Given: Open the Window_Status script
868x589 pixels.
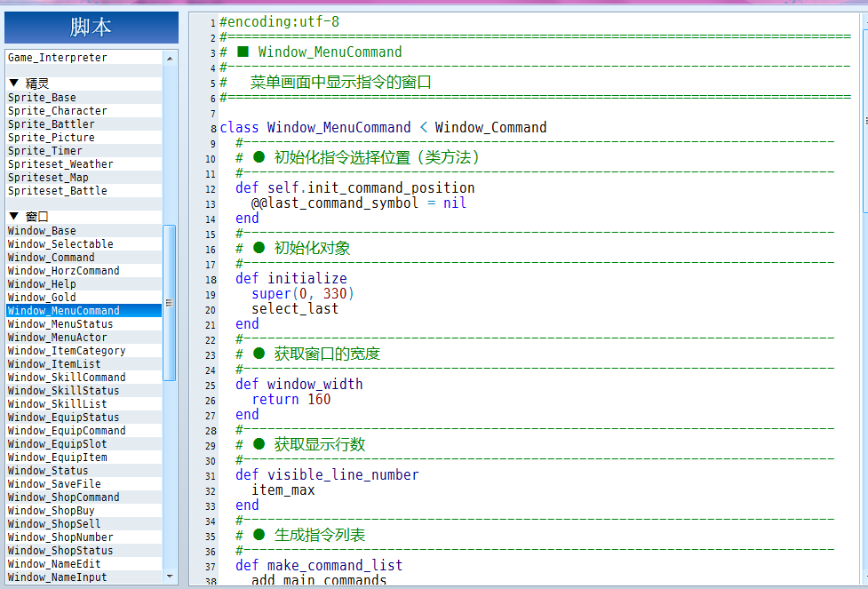Looking at the screenshot, I should [84, 471].
